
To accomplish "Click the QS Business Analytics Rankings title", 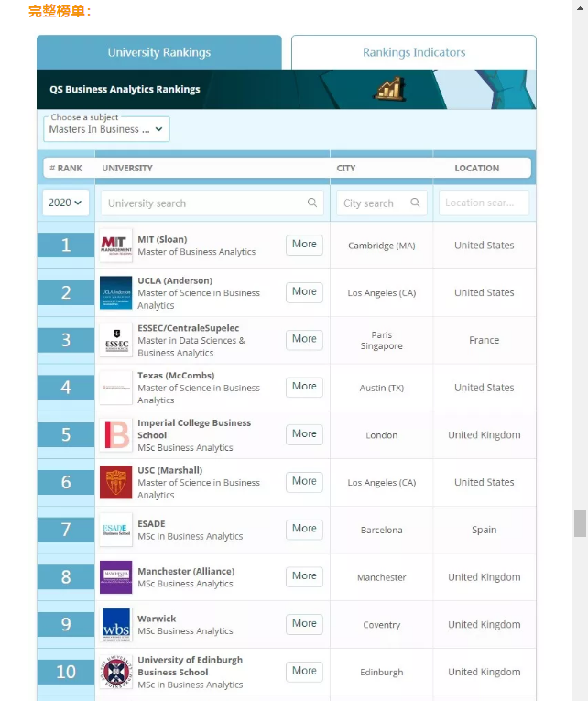I will click(125, 89).
